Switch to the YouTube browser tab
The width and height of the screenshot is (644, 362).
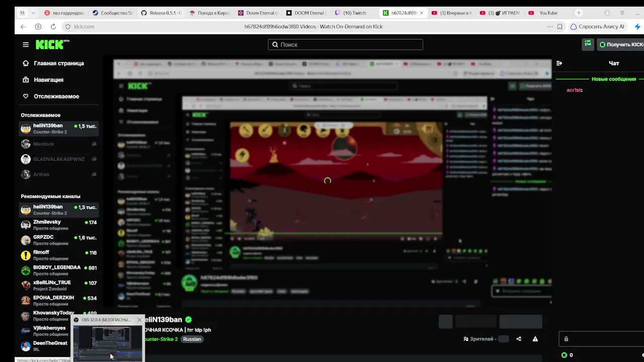(548, 13)
